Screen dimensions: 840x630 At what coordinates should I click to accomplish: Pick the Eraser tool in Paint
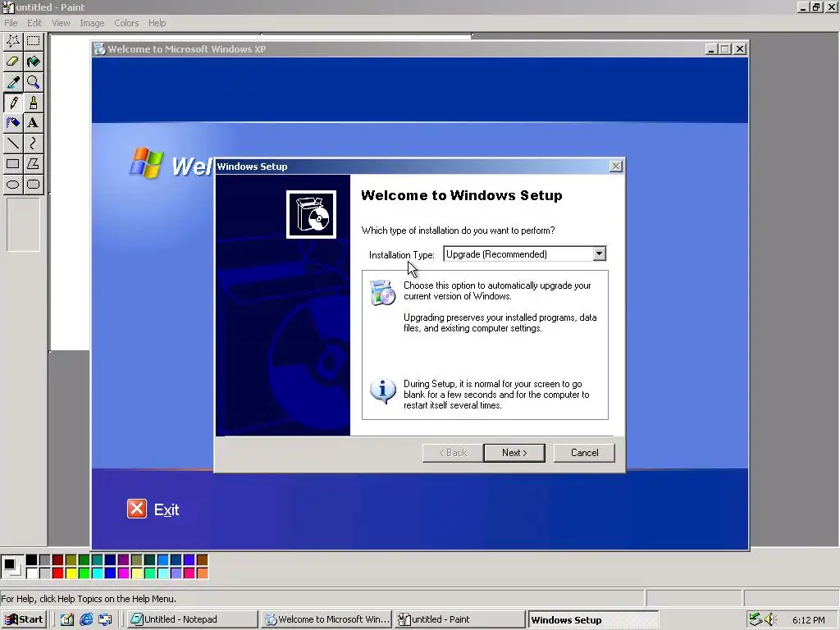13,62
